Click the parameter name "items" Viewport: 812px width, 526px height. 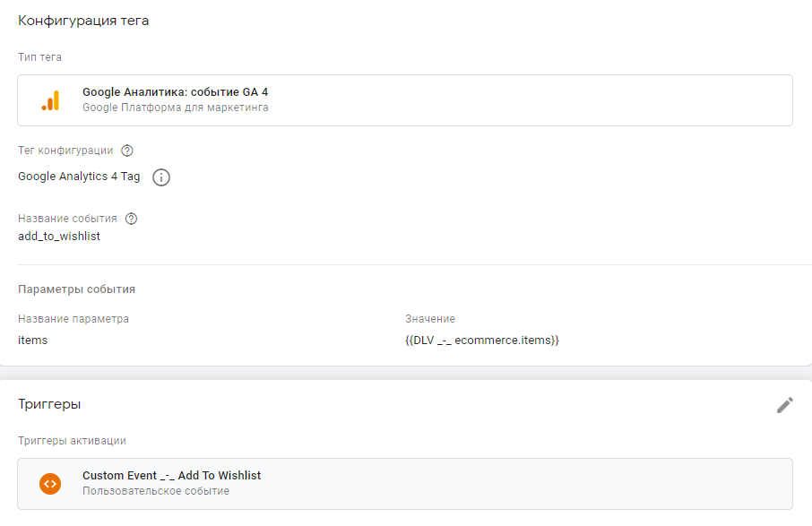point(33,340)
